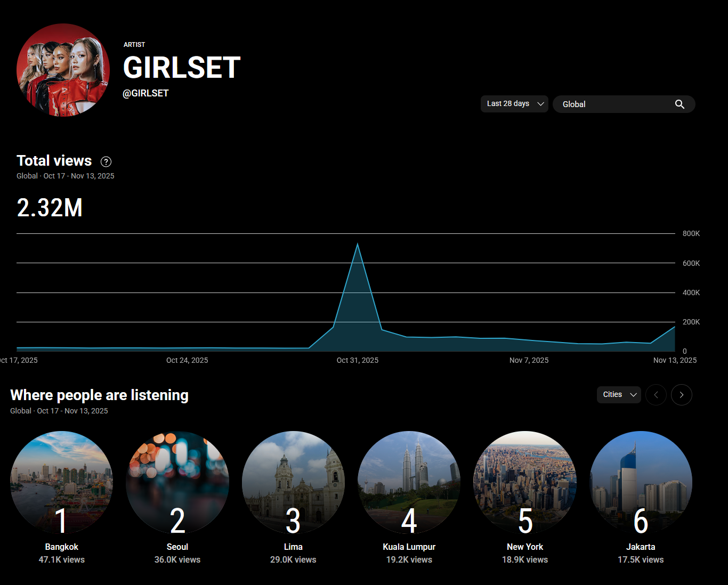Select the Kuala Lumpur city thumbnail

409,482
